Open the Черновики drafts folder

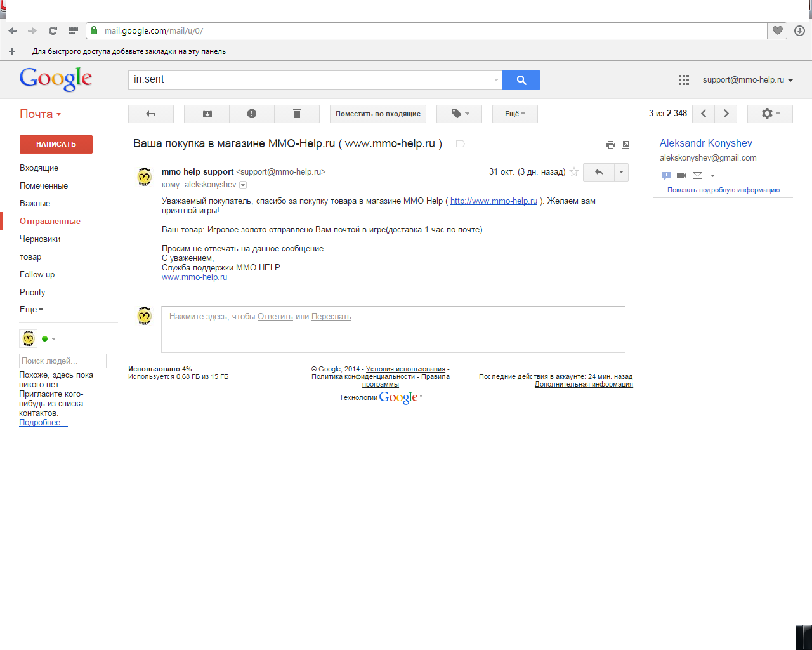tap(40, 239)
